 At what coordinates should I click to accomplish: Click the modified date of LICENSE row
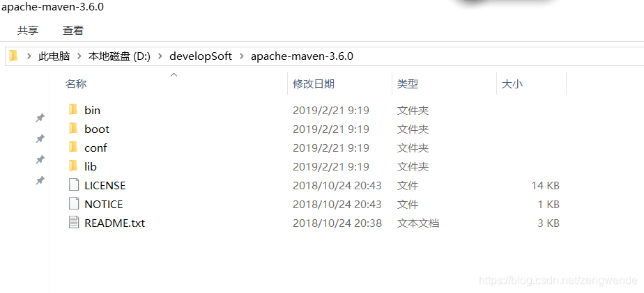(337, 186)
